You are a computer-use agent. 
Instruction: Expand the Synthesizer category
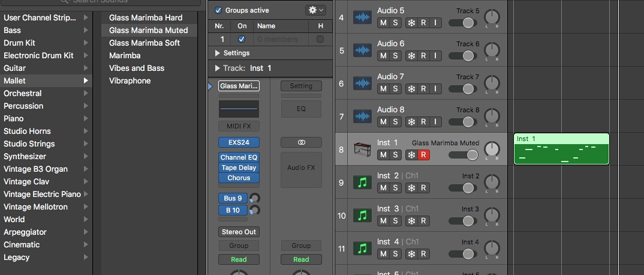[86, 156]
